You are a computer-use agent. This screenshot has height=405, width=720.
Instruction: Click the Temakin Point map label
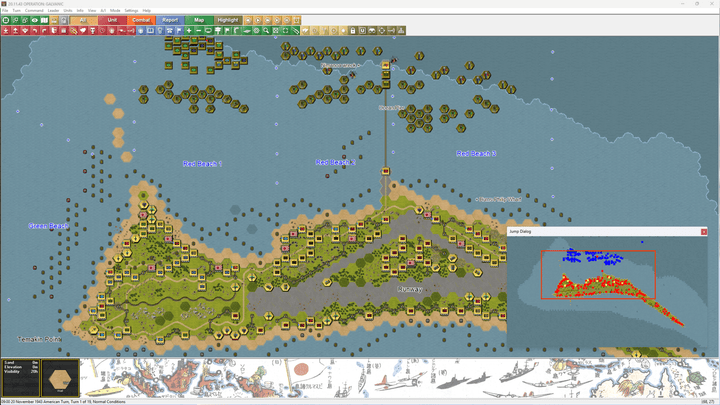39,339
